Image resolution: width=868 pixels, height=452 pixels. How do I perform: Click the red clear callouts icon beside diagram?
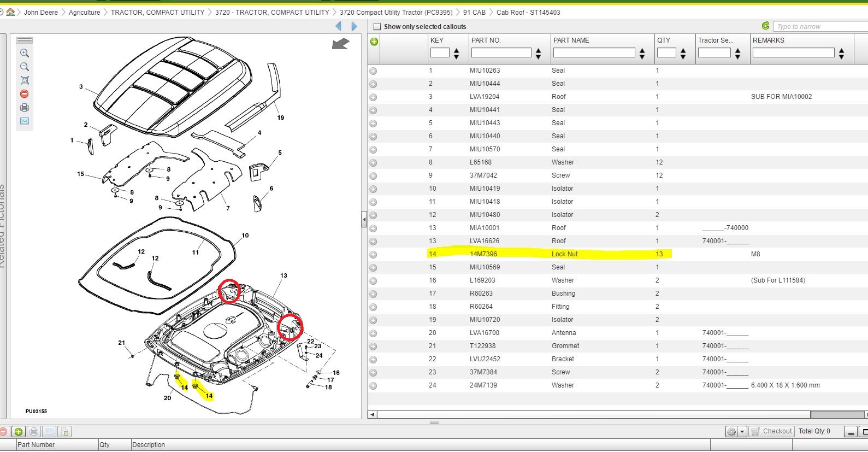25,94
